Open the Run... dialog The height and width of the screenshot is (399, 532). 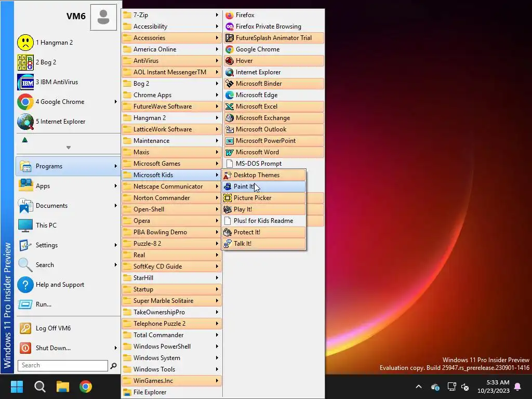pyautogui.click(x=68, y=304)
